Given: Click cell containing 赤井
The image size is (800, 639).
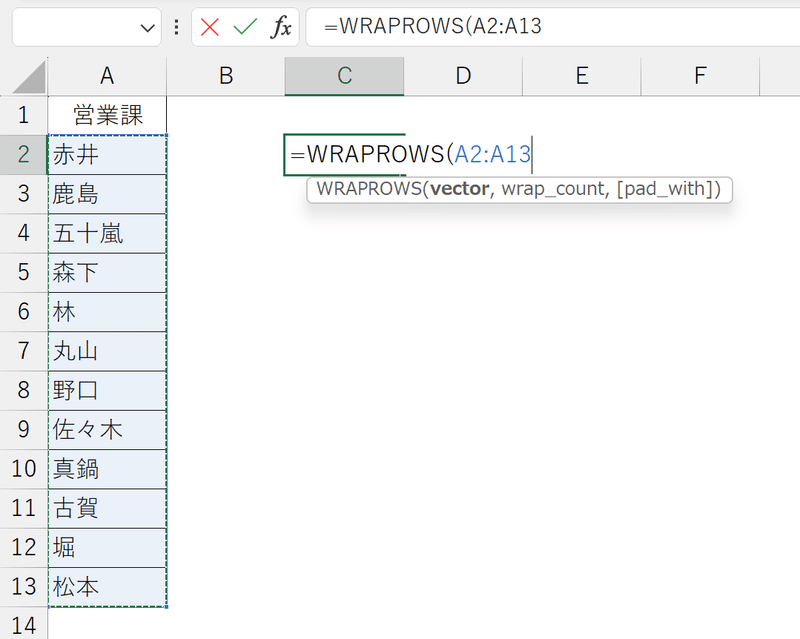Looking at the screenshot, I should point(107,155).
